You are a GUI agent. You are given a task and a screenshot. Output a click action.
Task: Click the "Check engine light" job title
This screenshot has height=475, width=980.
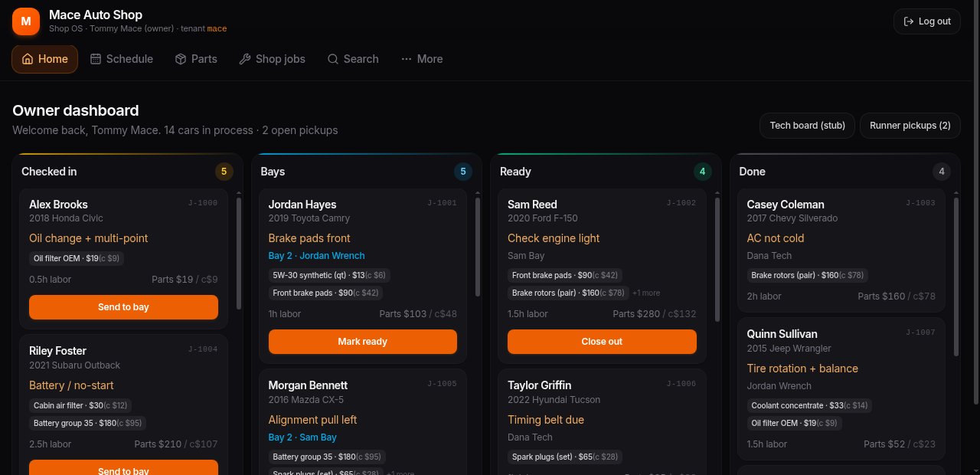(554, 238)
